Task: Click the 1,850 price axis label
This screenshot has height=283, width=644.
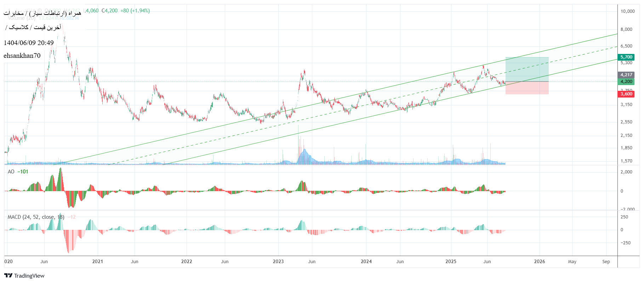Action: 626,148
